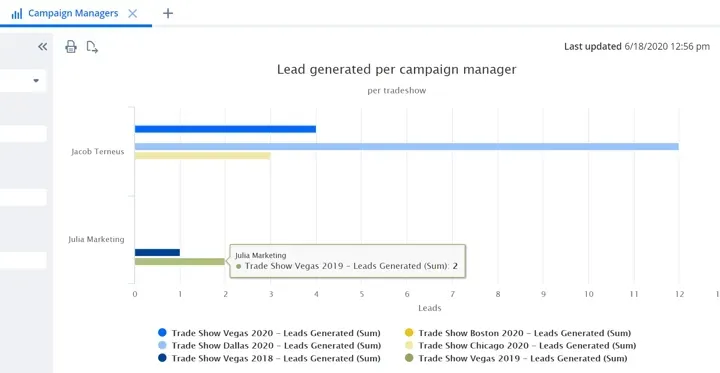The height and width of the screenshot is (373, 720).
Task: Toggle Trade Show Dallas 2020 legend item
Action: coord(269,345)
